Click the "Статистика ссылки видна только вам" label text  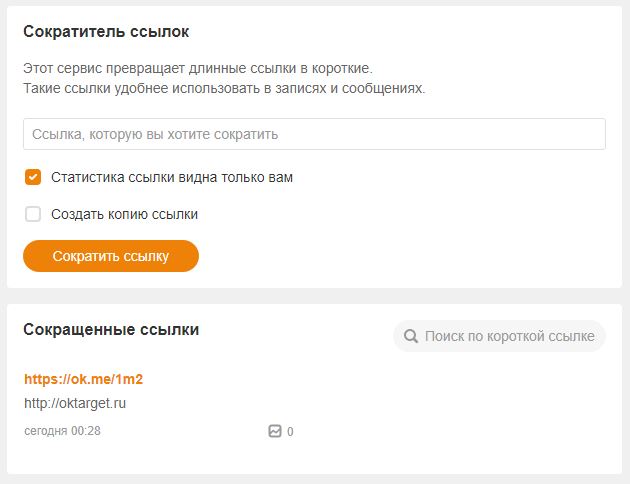tap(172, 177)
